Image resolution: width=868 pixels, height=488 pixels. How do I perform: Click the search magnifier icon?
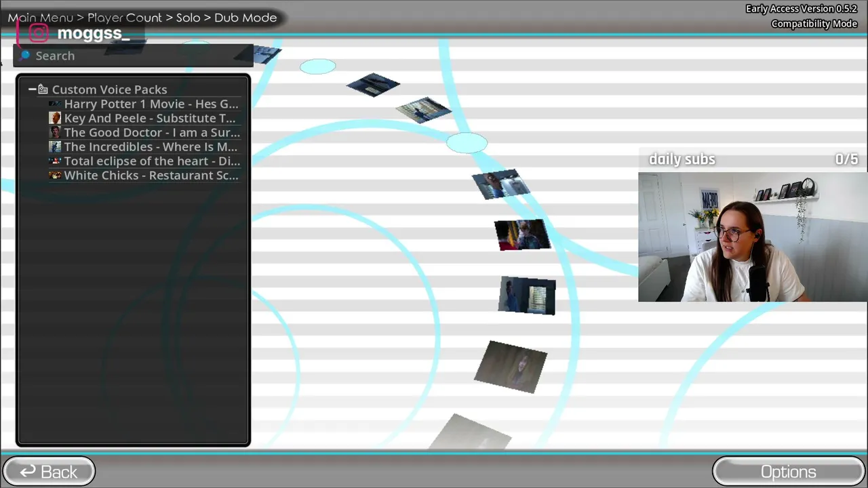tap(25, 56)
